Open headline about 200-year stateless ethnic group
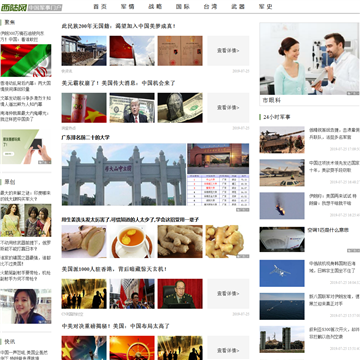This screenshot has height=360, width=360. 119,26
